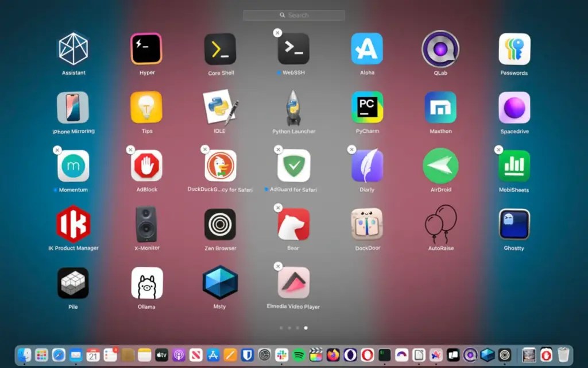The height and width of the screenshot is (368, 588).
Task: Remove Bear using its X badge
Action: 278,208
